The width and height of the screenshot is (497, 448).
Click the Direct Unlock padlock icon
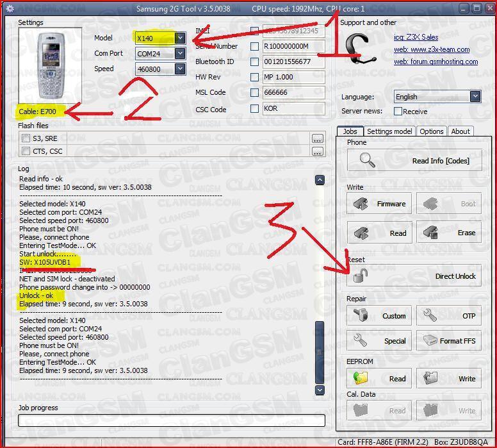[x=361, y=276]
